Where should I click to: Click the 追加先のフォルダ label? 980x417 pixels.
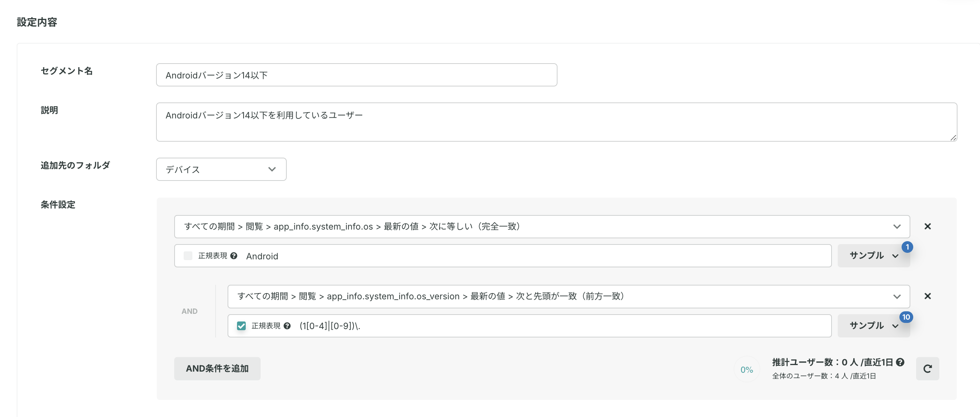click(75, 165)
